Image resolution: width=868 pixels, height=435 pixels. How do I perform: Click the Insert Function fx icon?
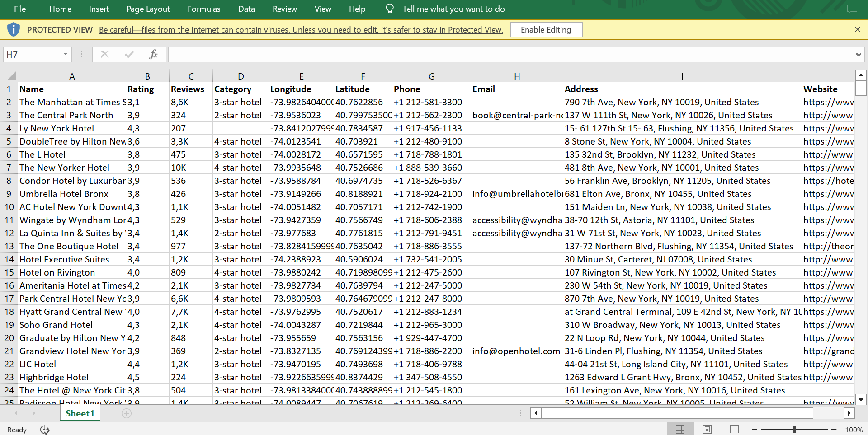153,55
